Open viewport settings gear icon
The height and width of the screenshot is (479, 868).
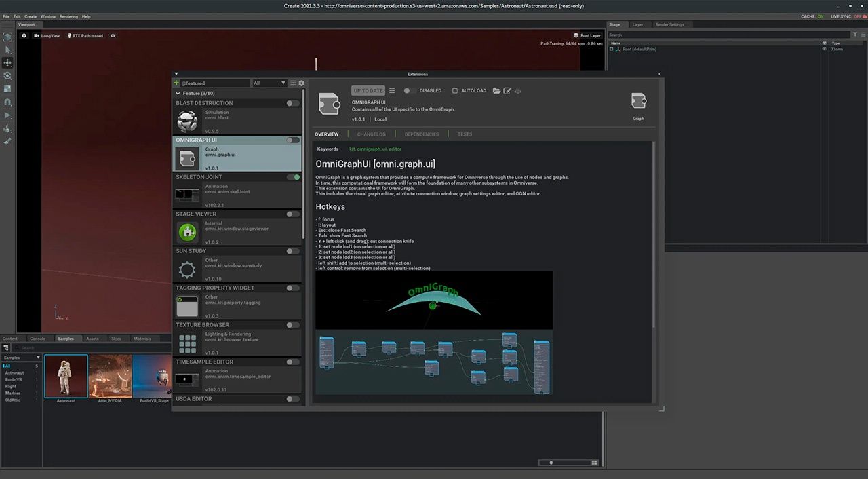point(24,36)
